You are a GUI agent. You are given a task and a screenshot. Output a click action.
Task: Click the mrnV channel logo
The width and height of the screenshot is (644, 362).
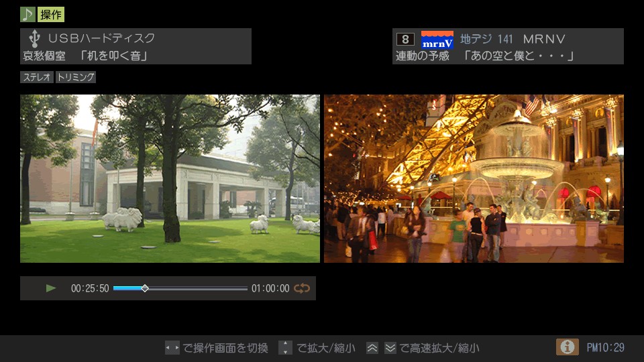(437, 40)
